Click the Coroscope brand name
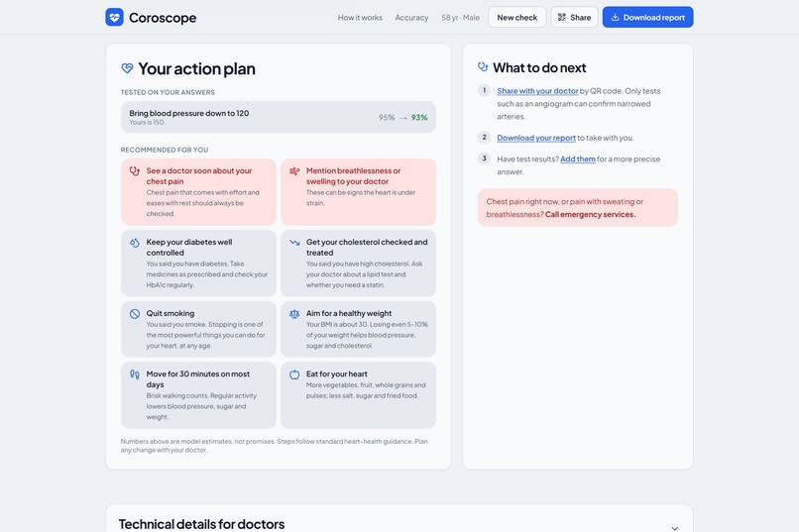Image resolution: width=799 pixels, height=532 pixels. point(163,17)
